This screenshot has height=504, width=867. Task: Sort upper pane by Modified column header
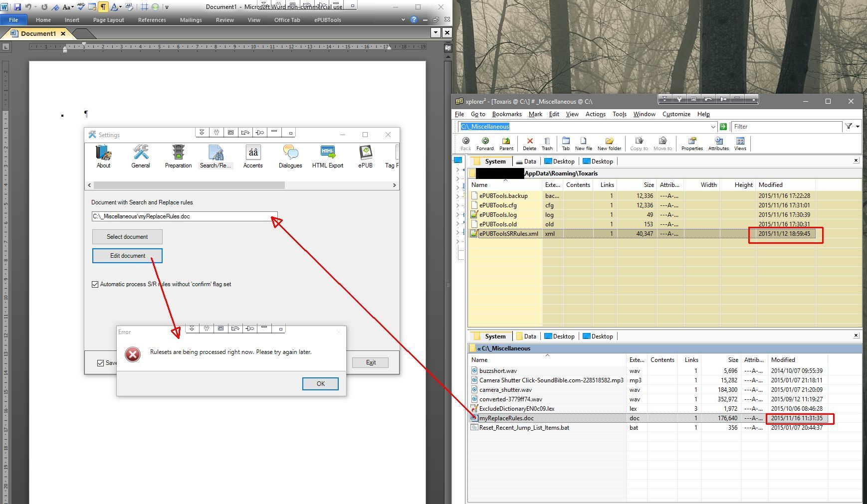pos(786,185)
